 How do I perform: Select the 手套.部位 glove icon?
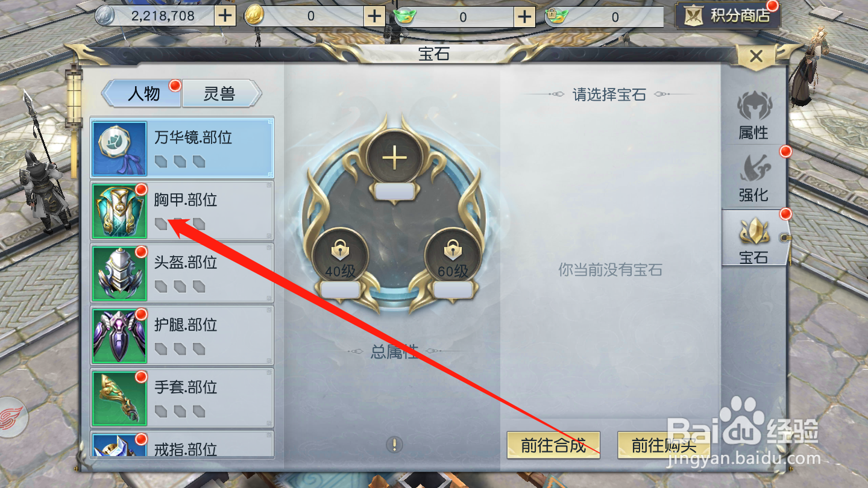[x=120, y=399]
